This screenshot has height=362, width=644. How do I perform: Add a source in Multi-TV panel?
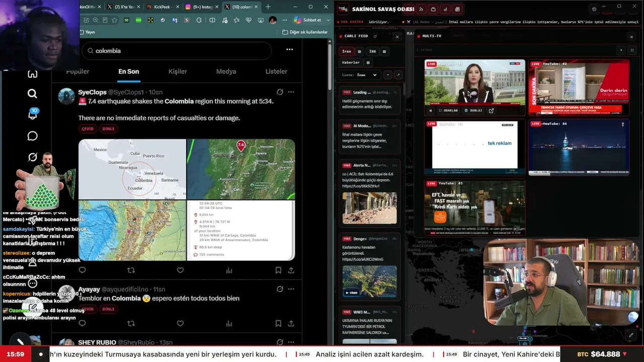point(621,50)
